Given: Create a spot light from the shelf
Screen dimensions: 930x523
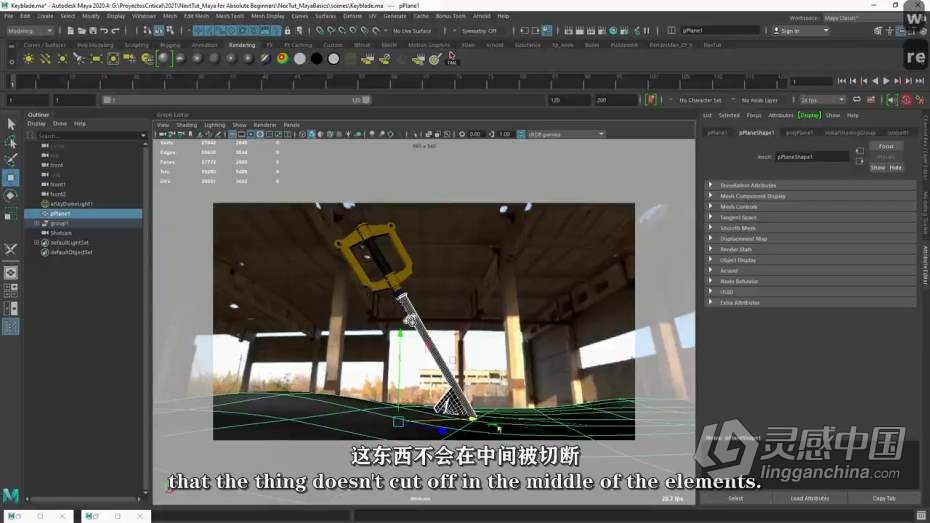Looking at the screenshot, I should 79,59.
